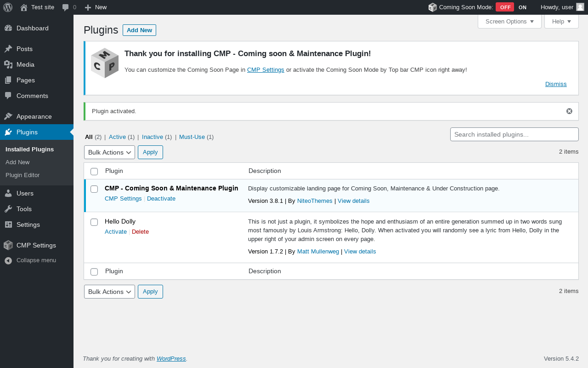
Task: Tick the checkbox for Hello Dolly plugin
Action: [x=94, y=222]
